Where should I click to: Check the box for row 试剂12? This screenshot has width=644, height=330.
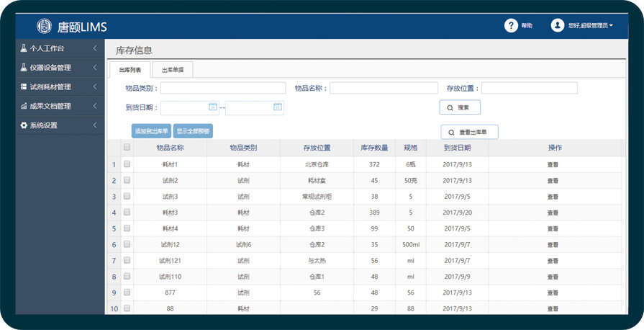point(127,244)
